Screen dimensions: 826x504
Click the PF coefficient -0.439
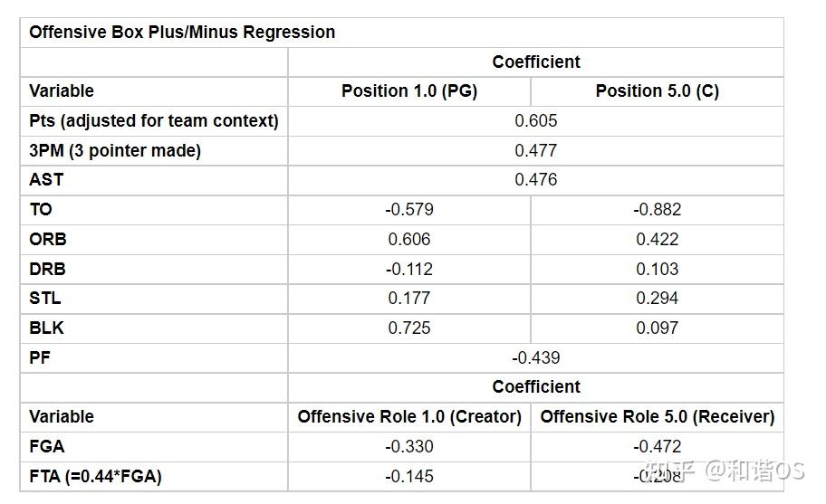(535, 358)
